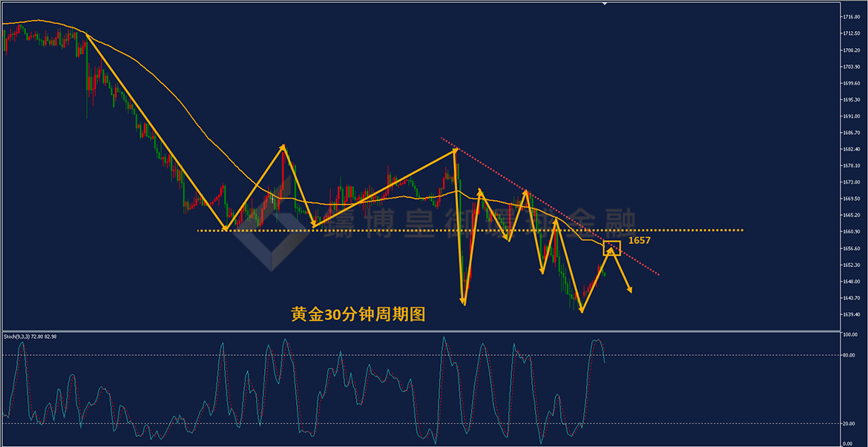Click the arrowhead at the 1682.40 peak

point(455,149)
